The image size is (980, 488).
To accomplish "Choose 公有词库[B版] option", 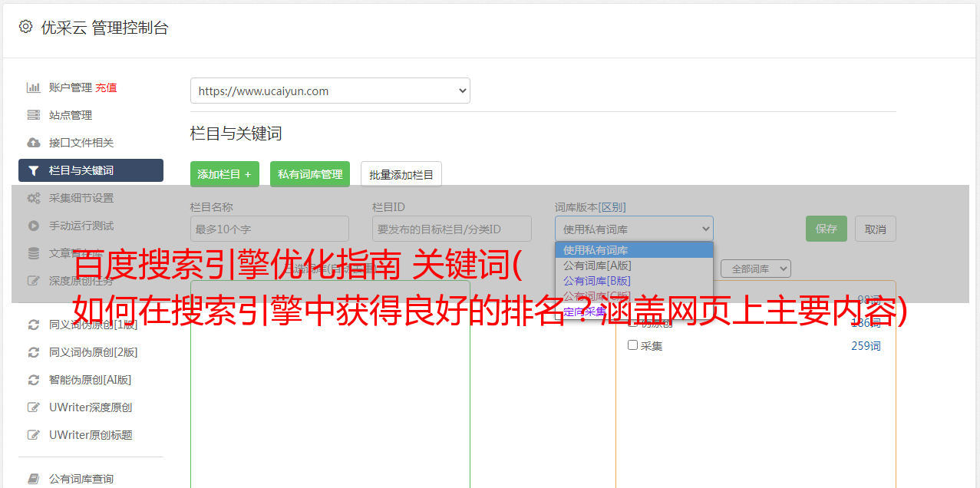I will click(634, 281).
